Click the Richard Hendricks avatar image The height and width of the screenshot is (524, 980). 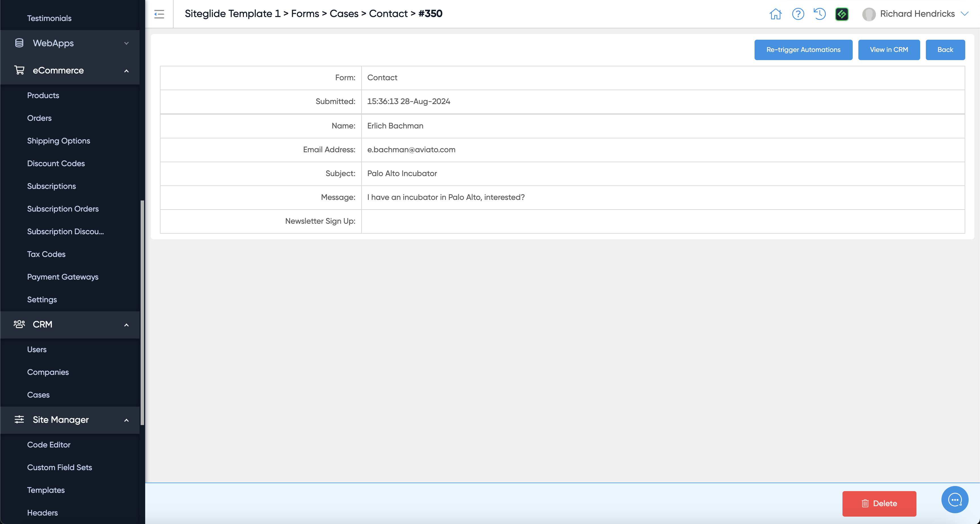coord(869,14)
